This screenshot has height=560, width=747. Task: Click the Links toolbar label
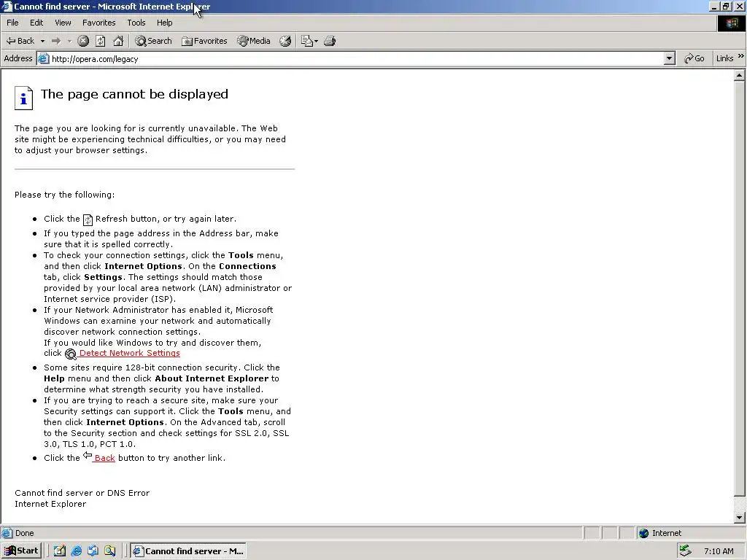pyautogui.click(x=724, y=58)
